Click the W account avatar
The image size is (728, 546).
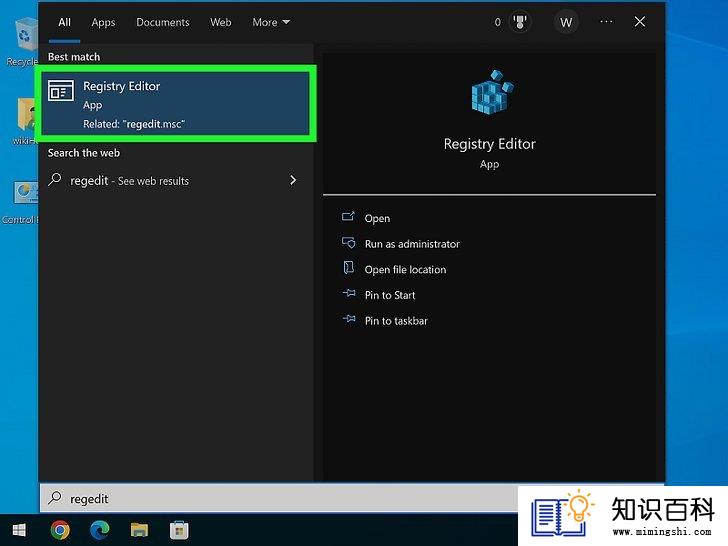[x=566, y=22]
